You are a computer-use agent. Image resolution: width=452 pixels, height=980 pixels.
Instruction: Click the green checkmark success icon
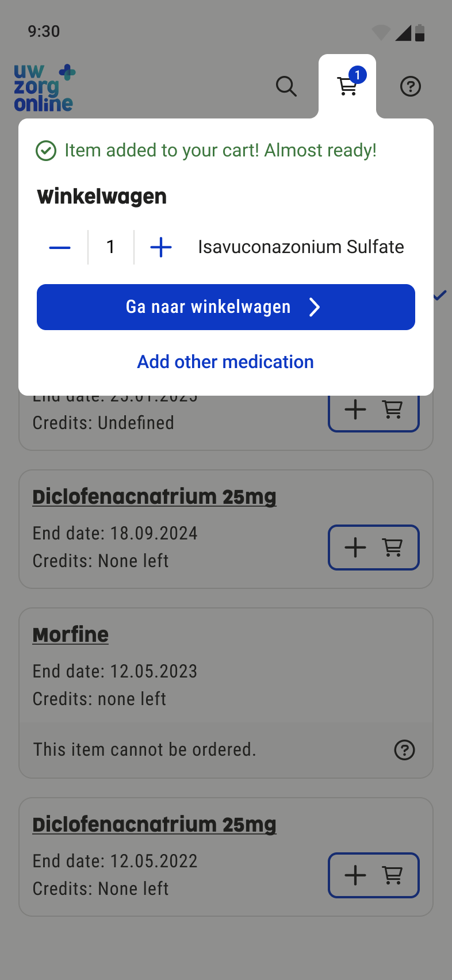pos(46,151)
